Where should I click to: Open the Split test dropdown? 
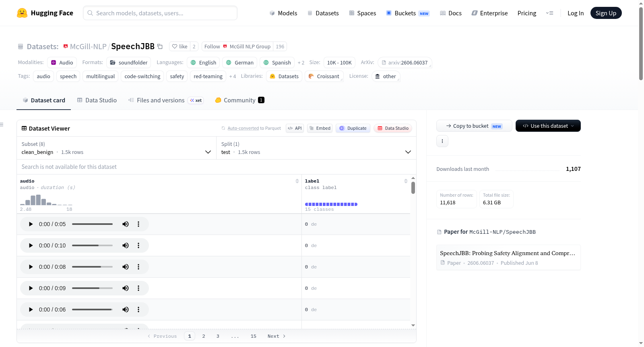click(316, 148)
